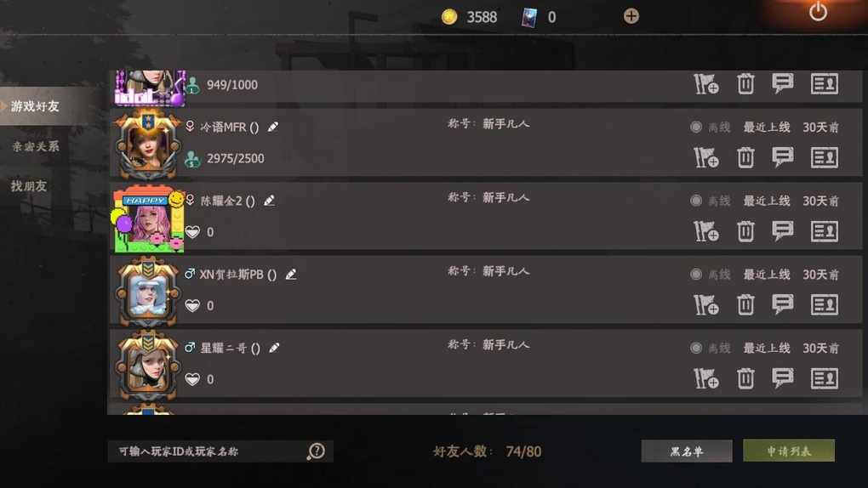Click the power icon at top right

point(818,12)
